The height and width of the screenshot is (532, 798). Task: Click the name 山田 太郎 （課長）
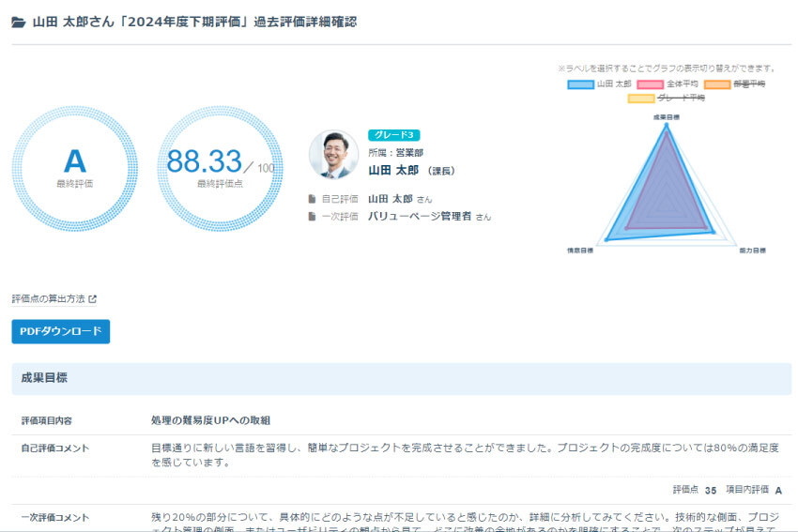pos(412,171)
